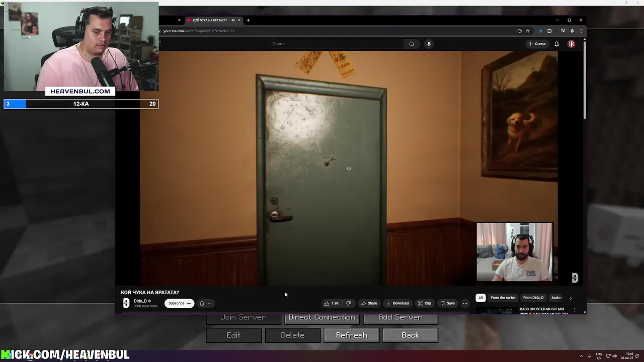644x362 pixels.
Task: Save the video to playlist
Action: [447, 303]
